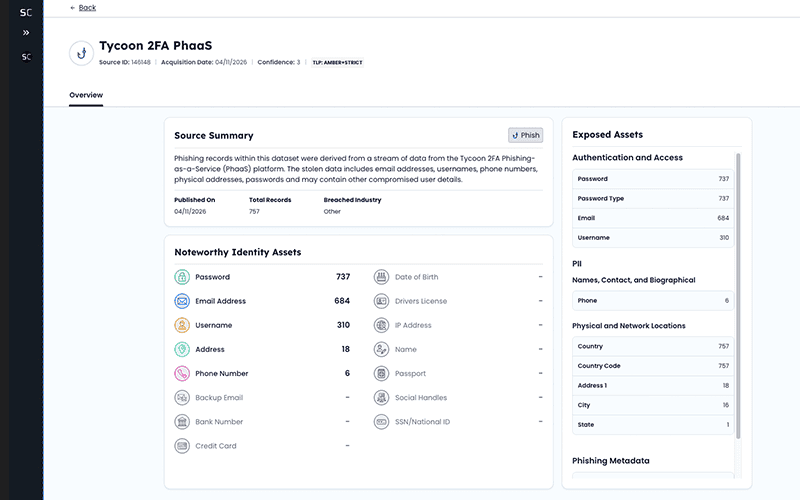Select the City row showing 16

(653, 405)
